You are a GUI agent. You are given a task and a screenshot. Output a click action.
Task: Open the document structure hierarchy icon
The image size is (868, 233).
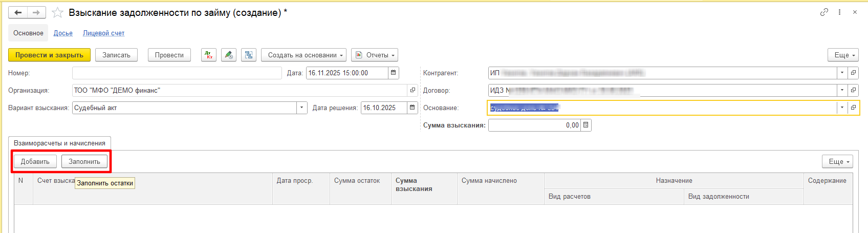click(249, 55)
